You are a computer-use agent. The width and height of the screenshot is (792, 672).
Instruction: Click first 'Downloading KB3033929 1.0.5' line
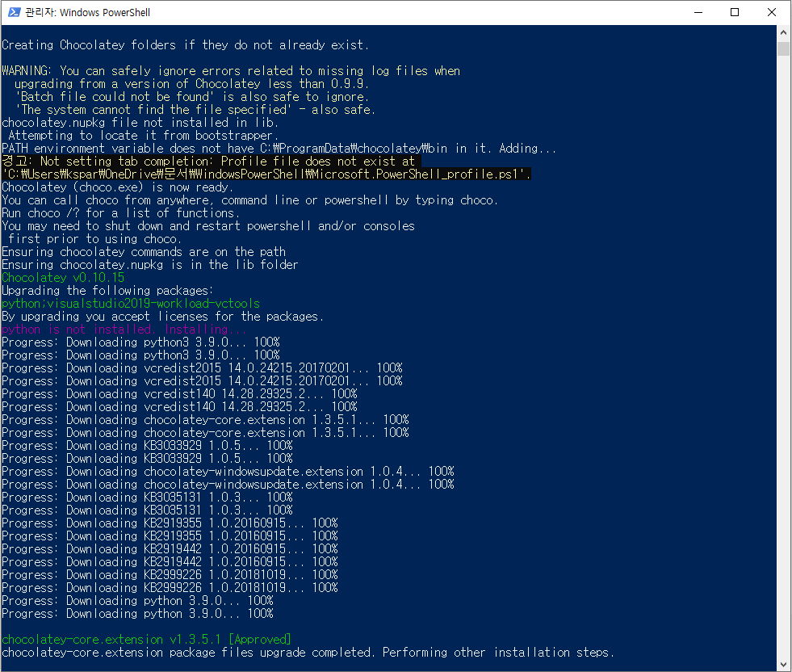coord(147,446)
